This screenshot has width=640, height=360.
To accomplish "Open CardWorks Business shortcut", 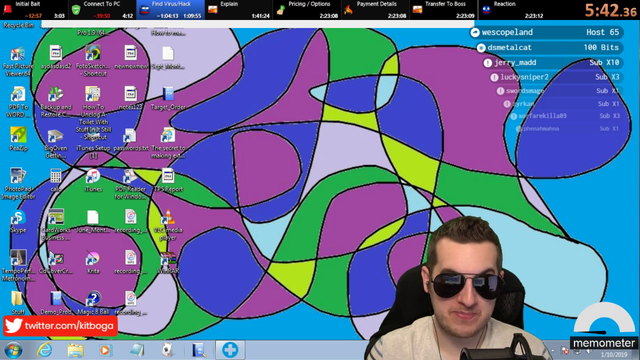I will 56,224.
